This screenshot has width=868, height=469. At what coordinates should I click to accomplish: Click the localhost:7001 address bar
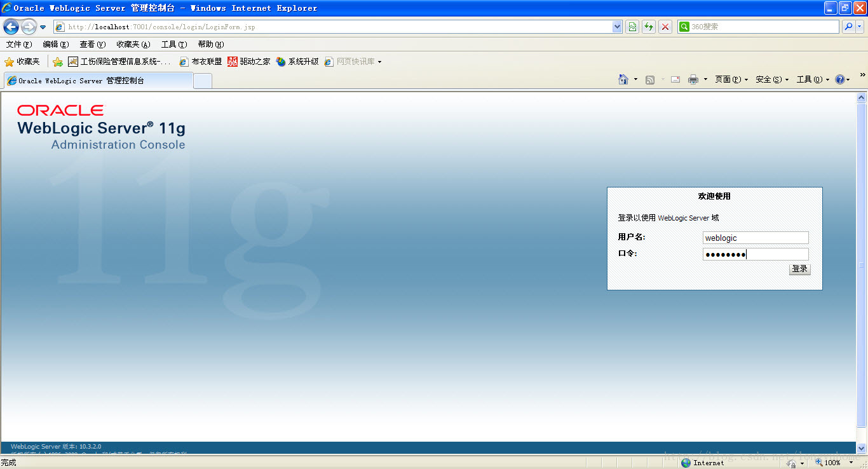tap(332, 27)
